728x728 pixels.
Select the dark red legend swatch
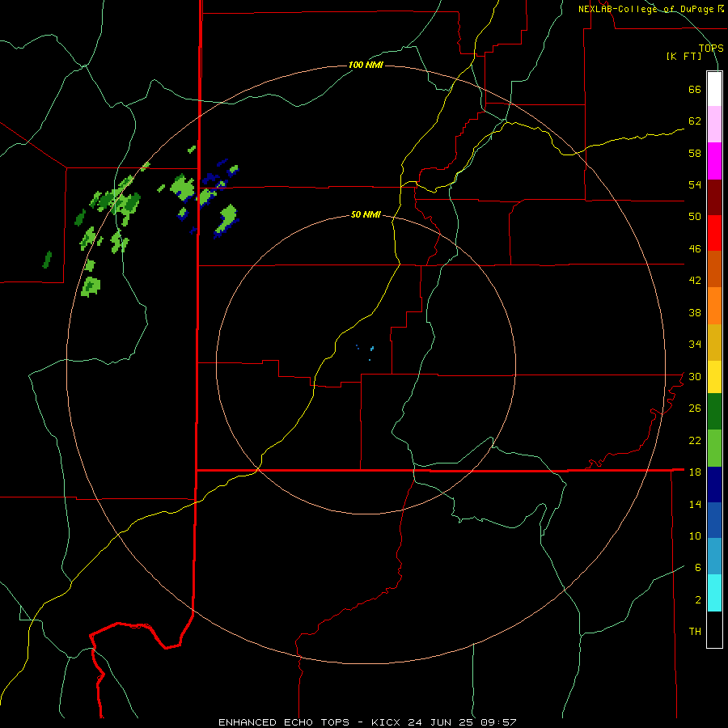[x=714, y=197]
